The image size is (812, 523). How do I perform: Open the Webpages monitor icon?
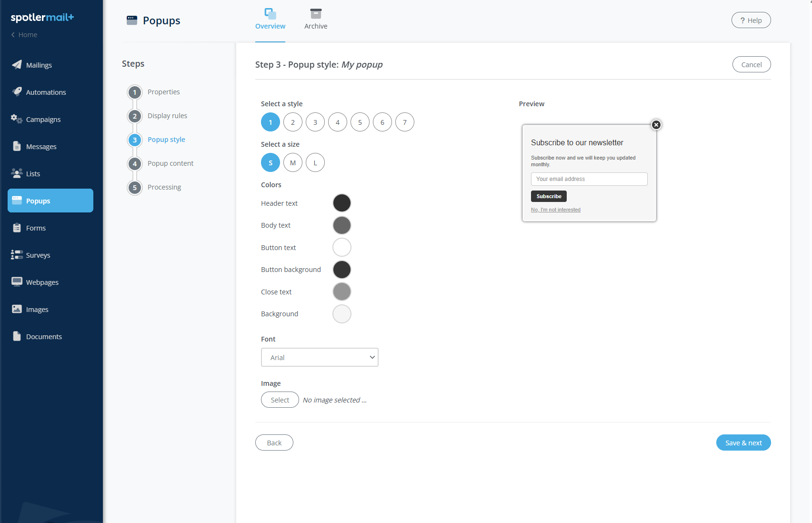[17, 282]
